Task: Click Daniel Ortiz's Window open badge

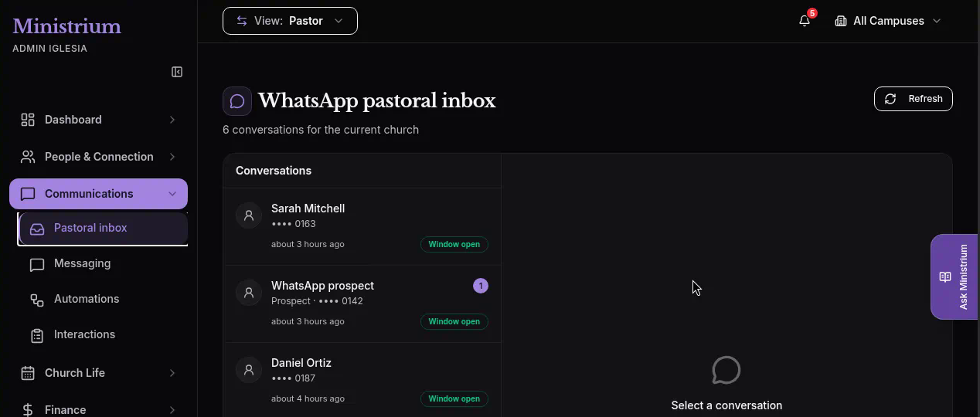Action: tap(454, 398)
